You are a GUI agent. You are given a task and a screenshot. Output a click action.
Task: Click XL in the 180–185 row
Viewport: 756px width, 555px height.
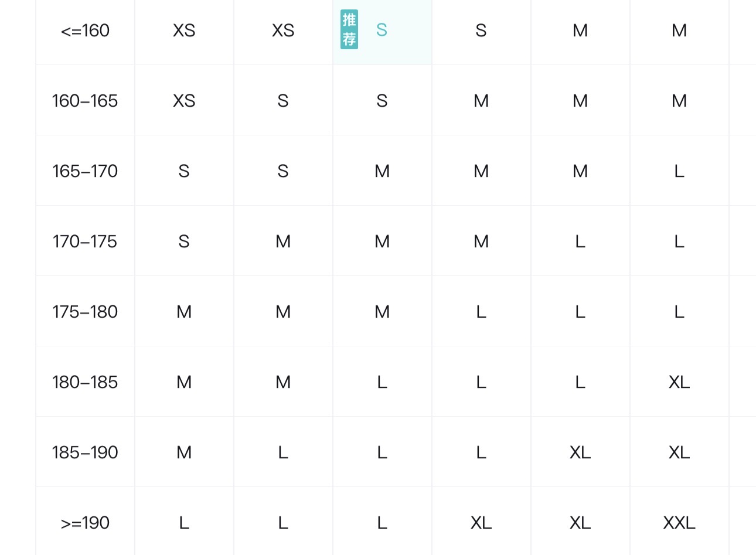click(679, 382)
